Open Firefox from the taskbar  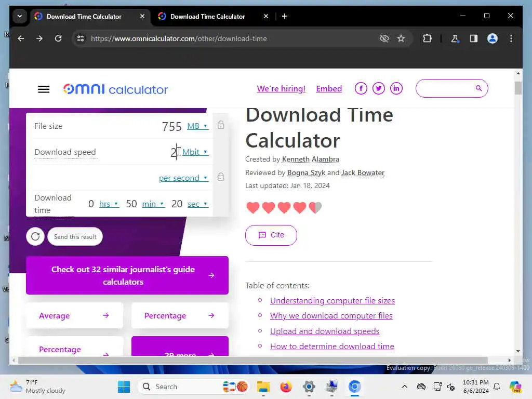(286, 387)
